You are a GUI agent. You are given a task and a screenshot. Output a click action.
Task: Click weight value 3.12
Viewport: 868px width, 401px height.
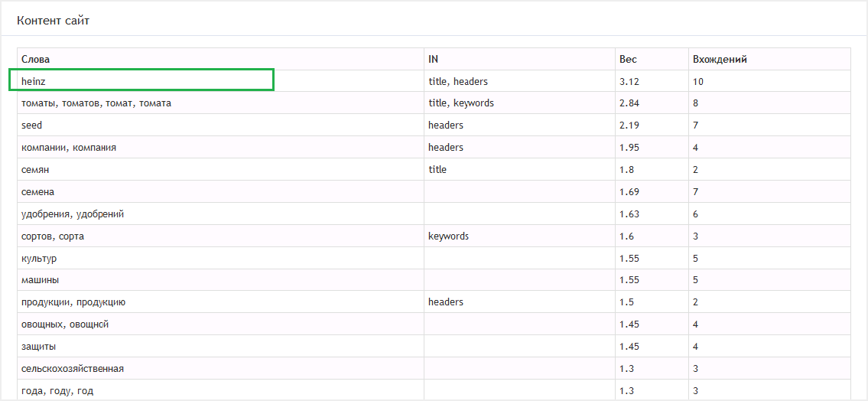tap(629, 81)
